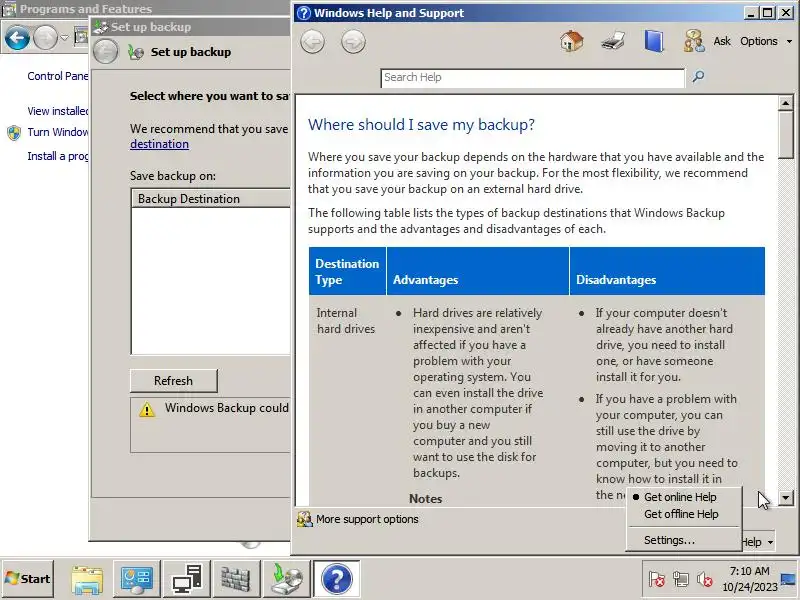800x600 pixels.
Task: Open the online Help dropdown at bottom right
Action: pyautogui.click(x=760, y=542)
